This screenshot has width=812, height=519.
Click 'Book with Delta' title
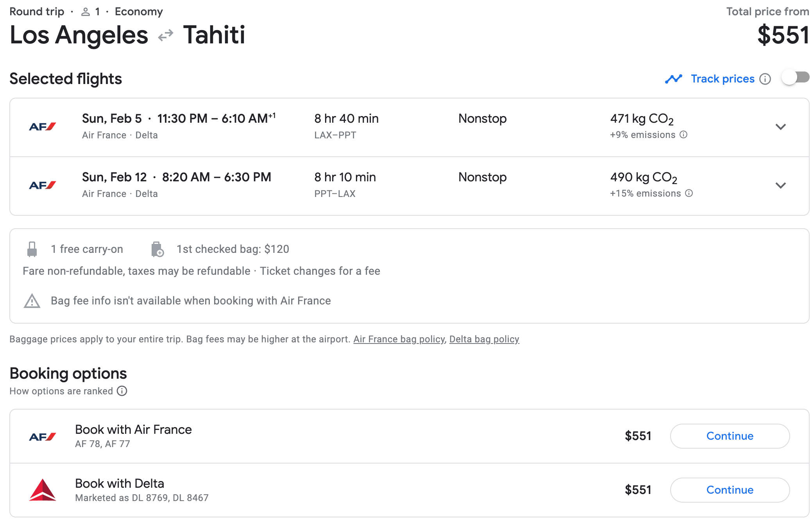point(119,483)
